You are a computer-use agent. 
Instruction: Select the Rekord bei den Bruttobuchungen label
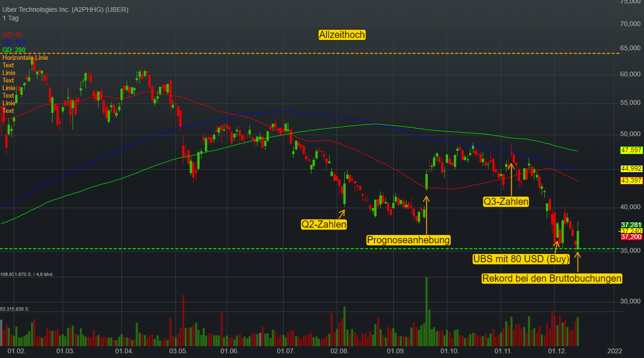point(552,278)
